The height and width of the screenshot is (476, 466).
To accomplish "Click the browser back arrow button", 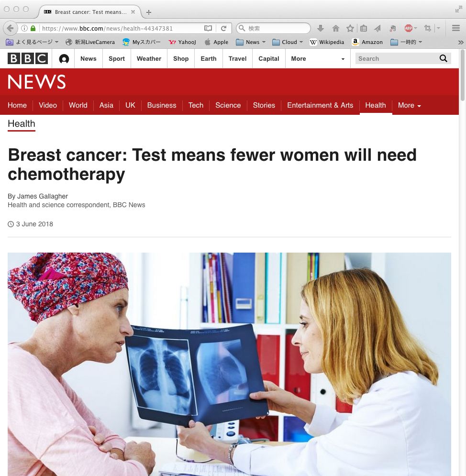I will (x=11, y=28).
